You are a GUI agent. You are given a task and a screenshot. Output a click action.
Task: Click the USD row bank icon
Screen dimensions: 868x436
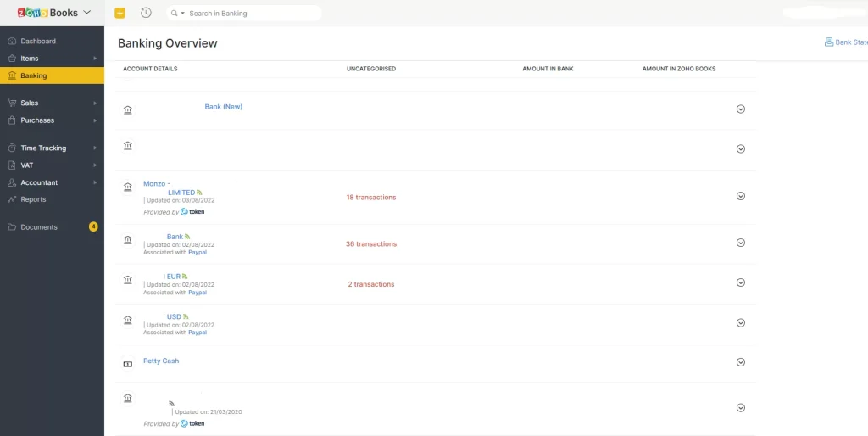tap(128, 320)
